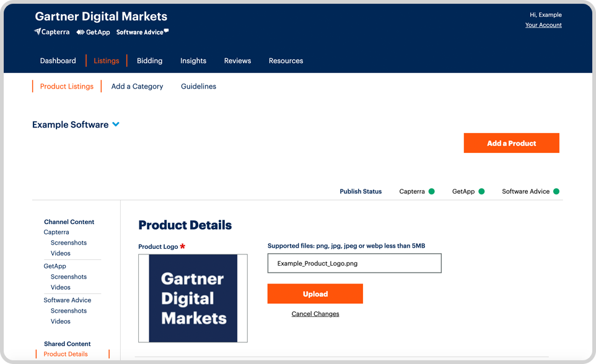Click the Supported files hint text
This screenshot has width=596, height=364.
[x=346, y=246]
